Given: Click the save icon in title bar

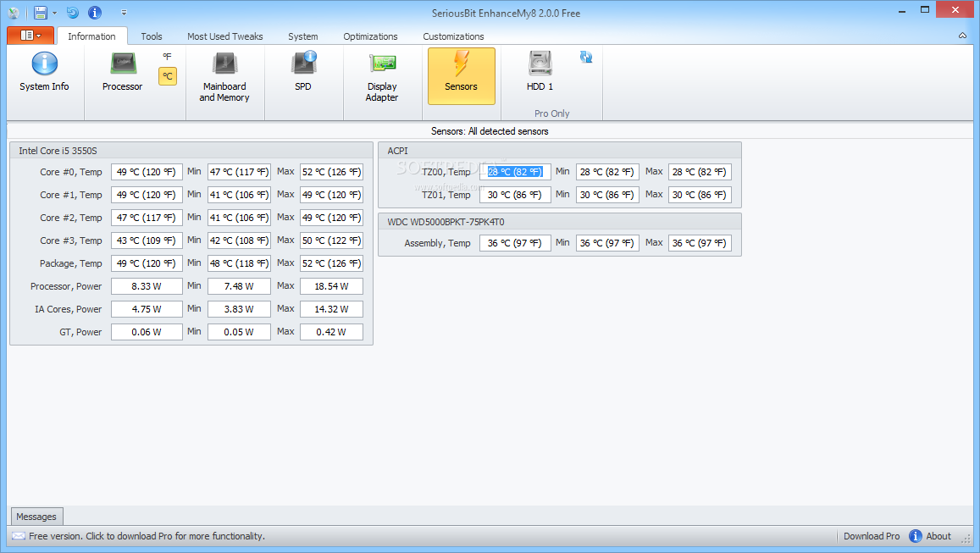Looking at the screenshot, I should (40, 13).
